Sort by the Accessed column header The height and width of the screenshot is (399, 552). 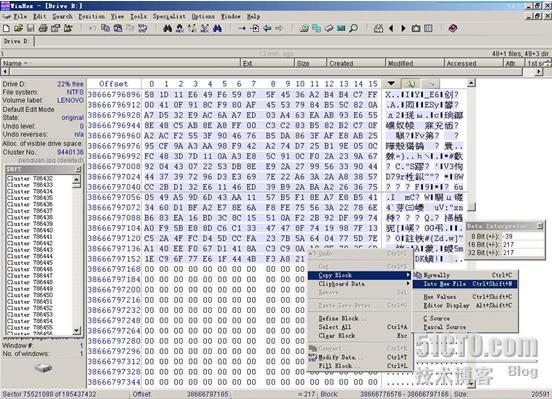pos(473,63)
